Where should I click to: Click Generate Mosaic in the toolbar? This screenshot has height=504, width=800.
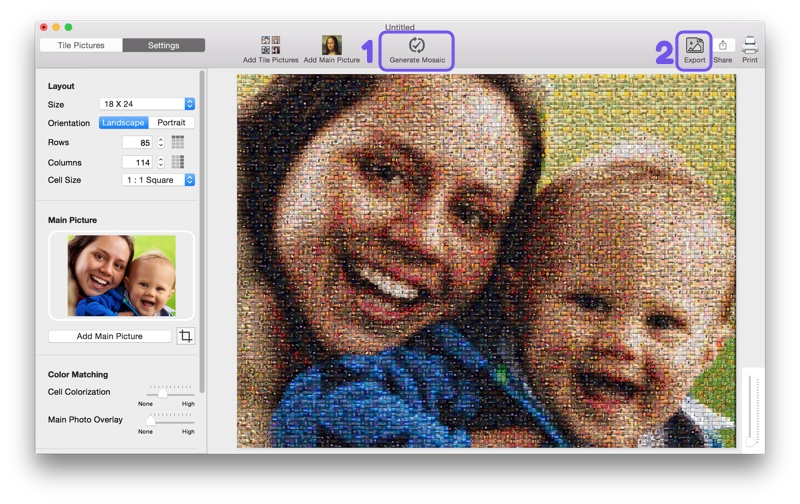click(417, 51)
